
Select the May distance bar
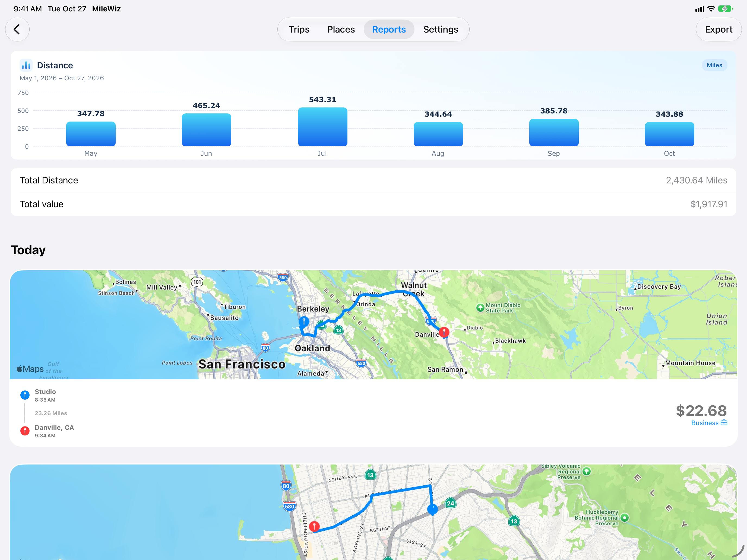pos(91,134)
